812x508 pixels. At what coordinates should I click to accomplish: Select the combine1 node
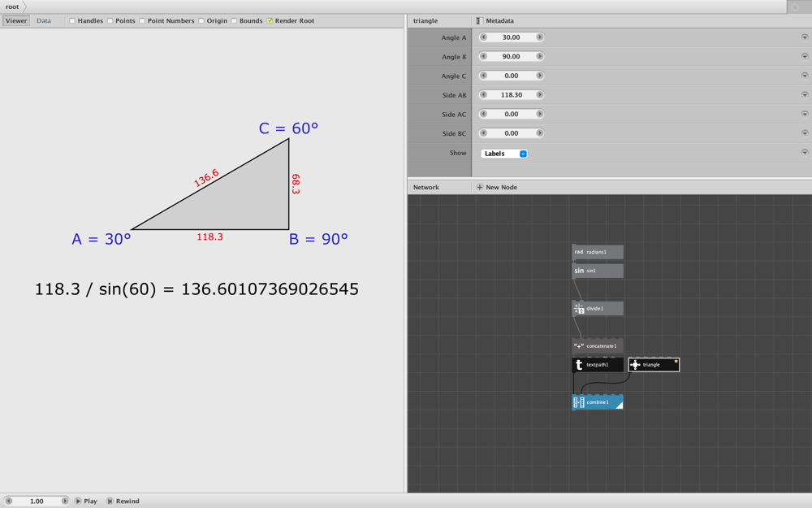597,402
